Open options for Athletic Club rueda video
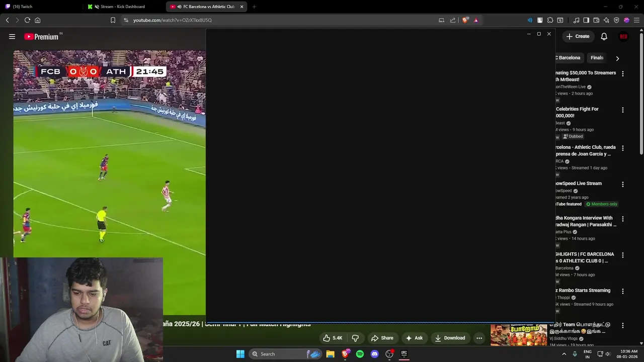 622,148
